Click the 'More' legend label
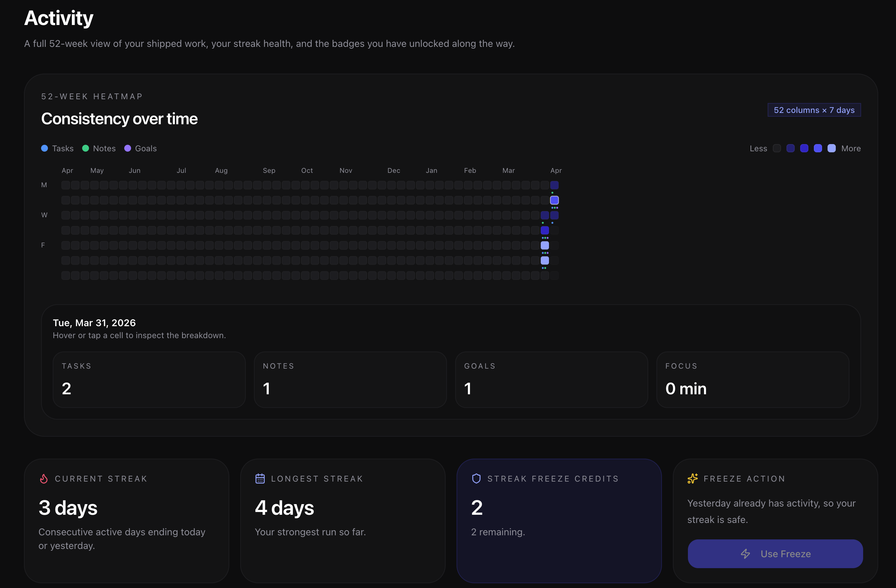 [851, 148]
